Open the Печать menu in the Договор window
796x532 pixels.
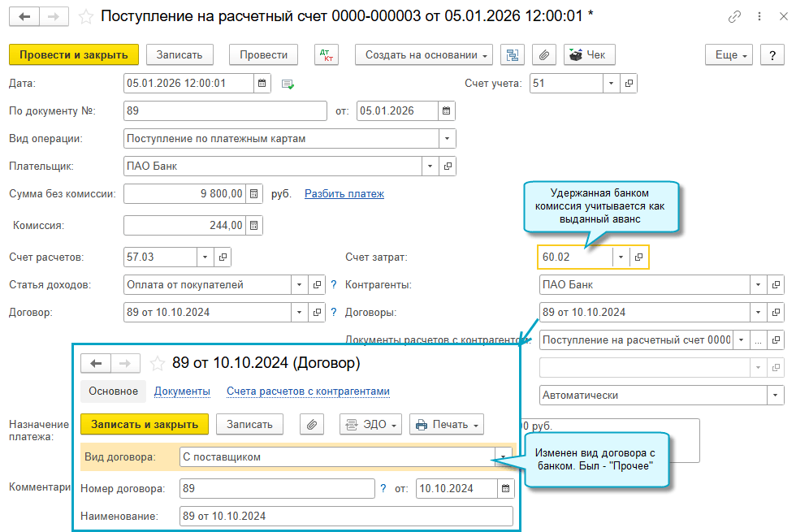tap(447, 424)
